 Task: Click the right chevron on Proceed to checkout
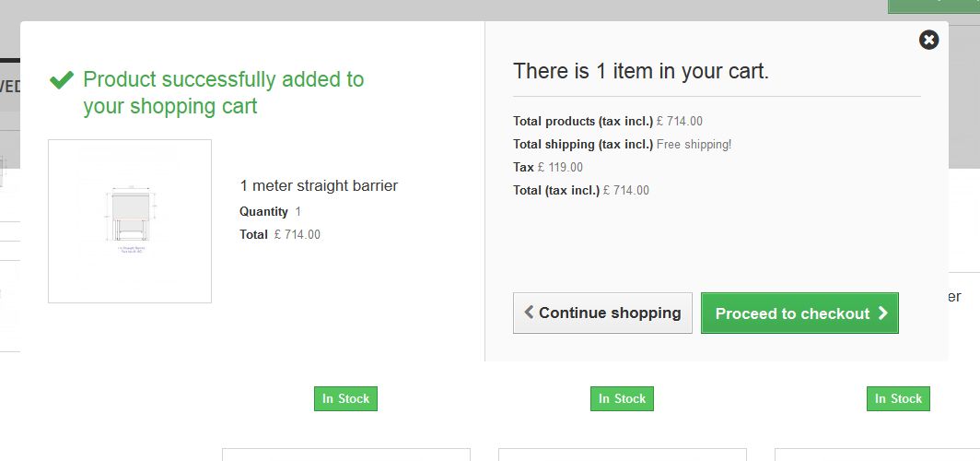tap(882, 313)
